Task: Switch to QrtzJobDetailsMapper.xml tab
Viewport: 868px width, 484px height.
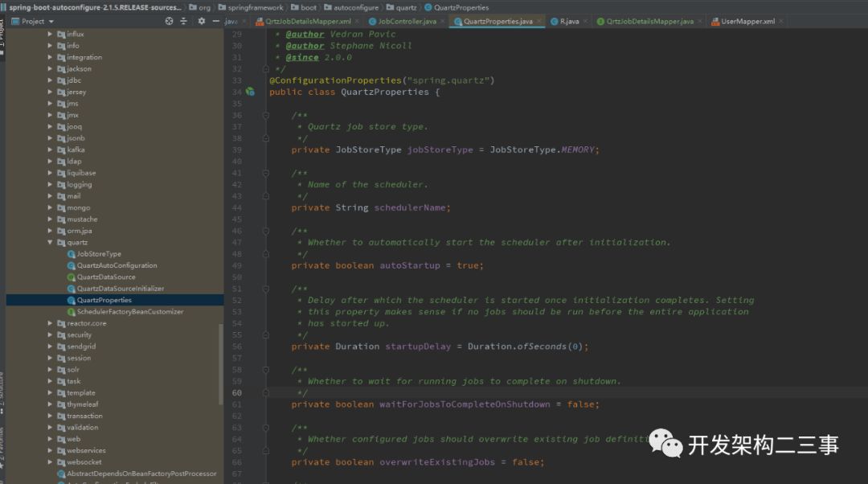Action: click(x=309, y=22)
